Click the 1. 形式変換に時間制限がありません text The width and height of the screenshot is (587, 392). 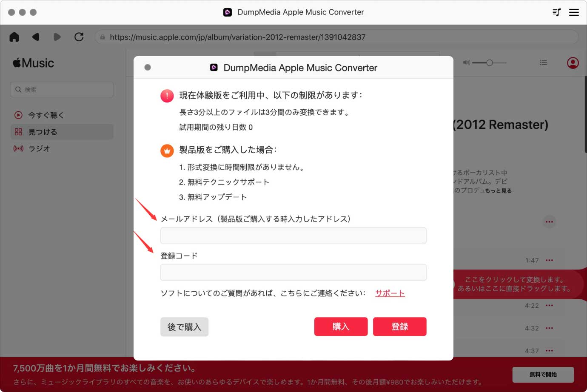click(x=242, y=167)
